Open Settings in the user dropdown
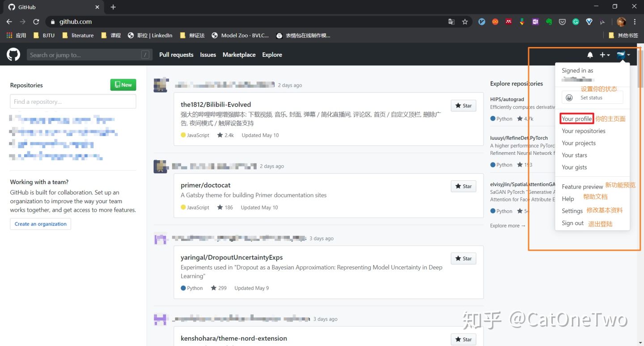The height and width of the screenshot is (346, 644). 572,211
